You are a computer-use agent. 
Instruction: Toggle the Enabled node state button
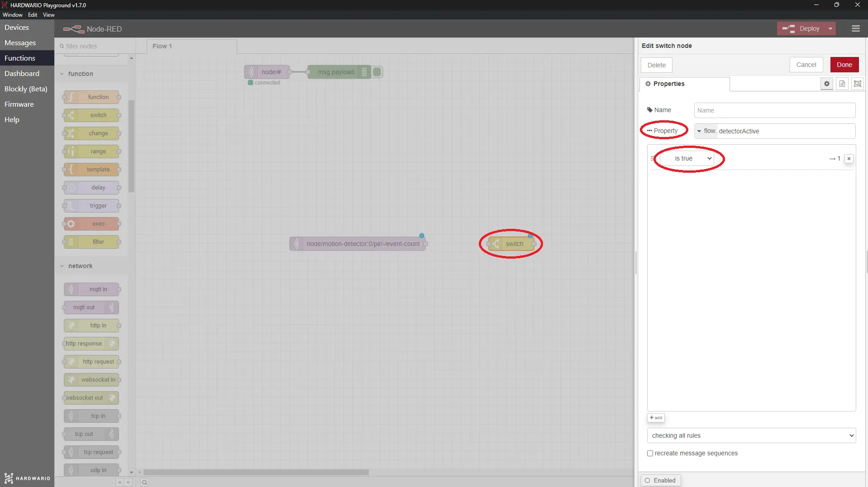pos(660,480)
